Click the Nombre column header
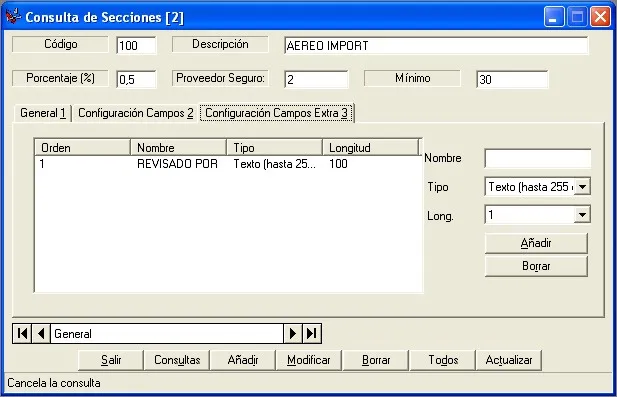This screenshot has width=617, height=397. tap(178, 148)
